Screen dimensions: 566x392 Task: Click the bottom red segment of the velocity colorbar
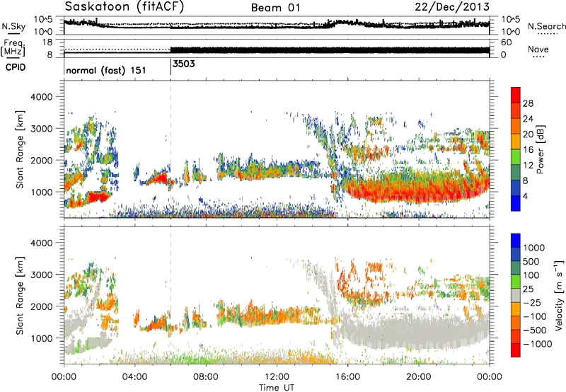pos(516,350)
